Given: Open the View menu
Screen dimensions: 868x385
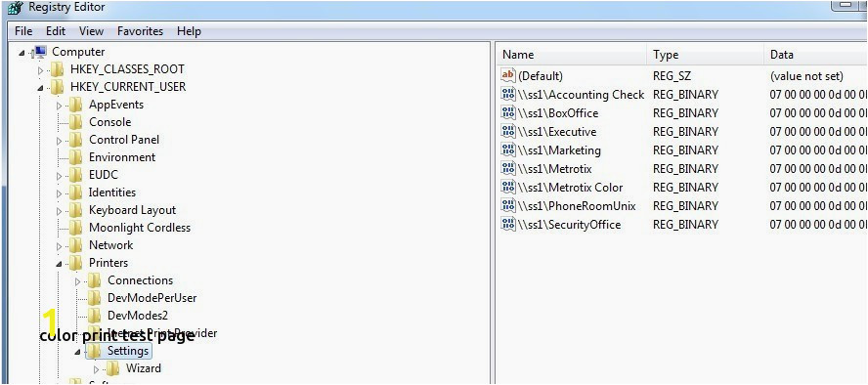Looking at the screenshot, I should (91, 31).
